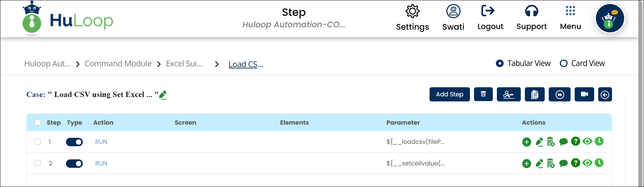Click the scissors cut steps button
Screen dimensions: 644x187
[508, 94]
